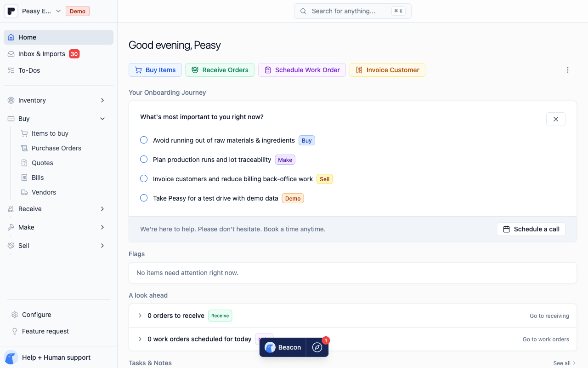Click the Buy card icon
This screenshot has height=368, width=588.
[11, 119]
